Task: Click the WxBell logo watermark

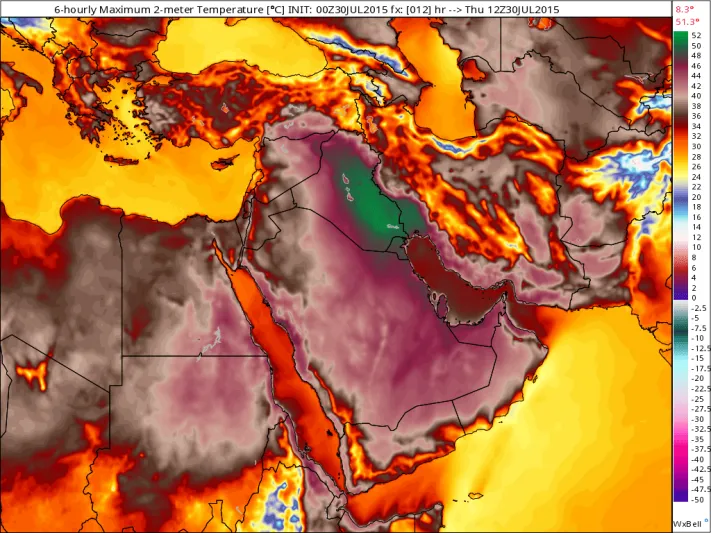Action: tap(689, 523)
